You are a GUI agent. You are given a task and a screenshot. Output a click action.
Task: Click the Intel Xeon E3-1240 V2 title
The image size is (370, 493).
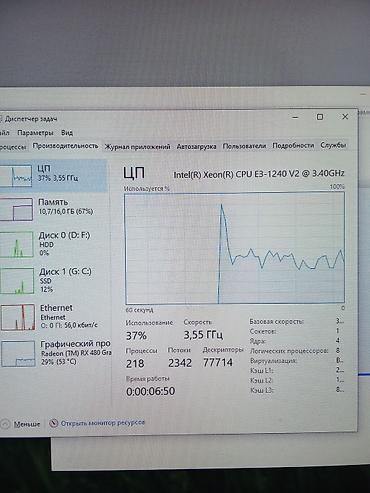coord(259,174)
